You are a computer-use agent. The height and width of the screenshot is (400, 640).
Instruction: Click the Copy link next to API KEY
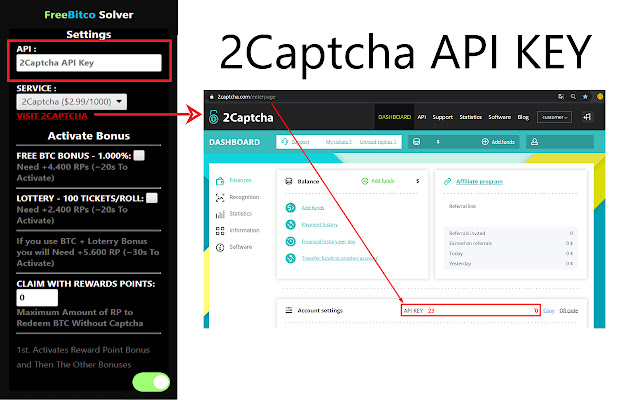(549, 311)
